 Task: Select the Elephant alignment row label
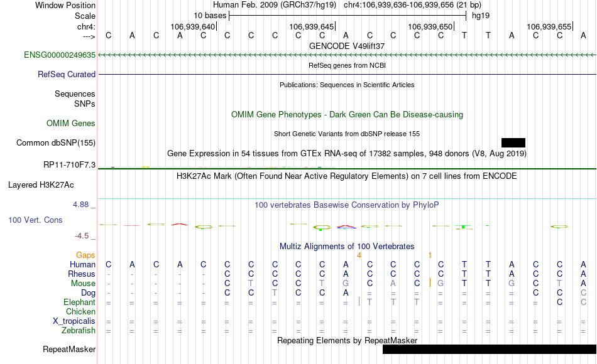(x=79, y=302)
